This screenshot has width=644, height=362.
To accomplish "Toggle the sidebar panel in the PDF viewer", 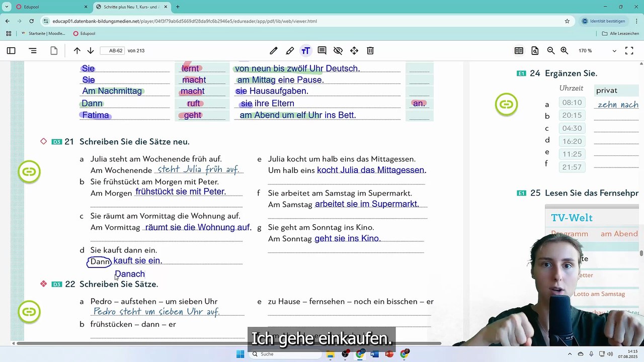I will [x=11, y=51].
